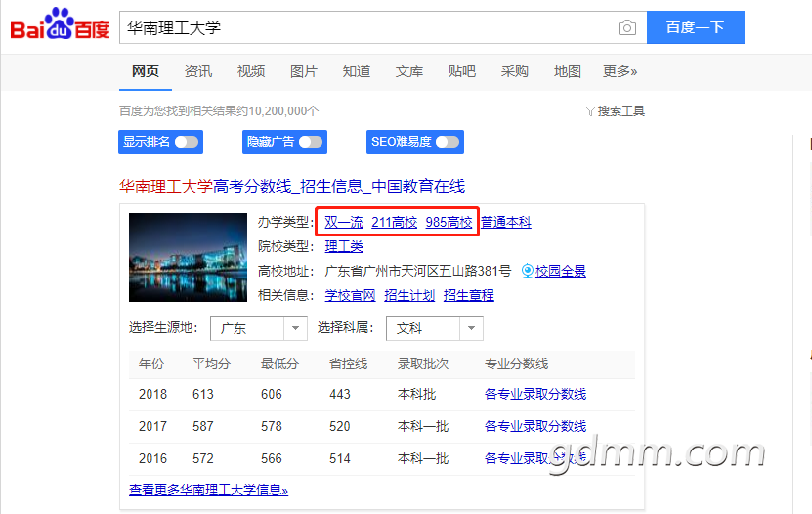Switch to the 文库 tab
The width and height of the screenshot is (812, 514).
pos(409,71)
